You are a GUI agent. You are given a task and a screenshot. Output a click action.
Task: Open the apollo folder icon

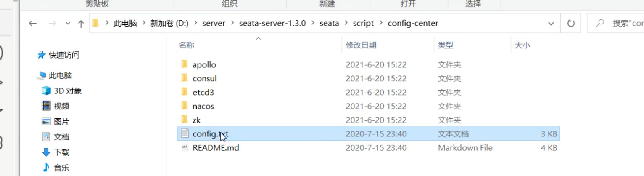[x=184, y=64]
